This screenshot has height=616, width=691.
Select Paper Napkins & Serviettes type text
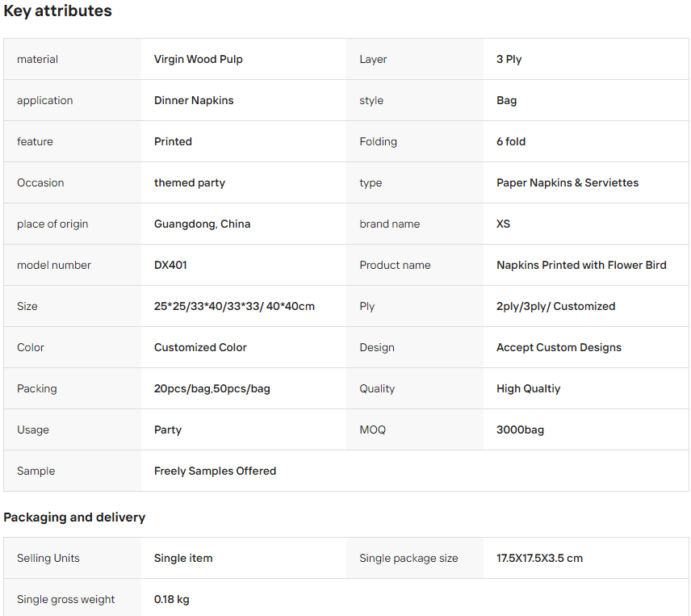coord(567,182)
